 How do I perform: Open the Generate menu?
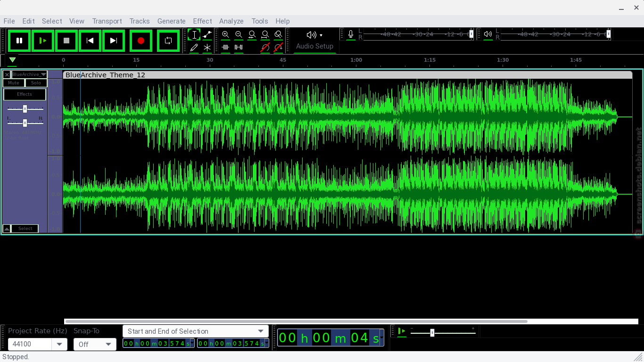click(x=172, y=21)
